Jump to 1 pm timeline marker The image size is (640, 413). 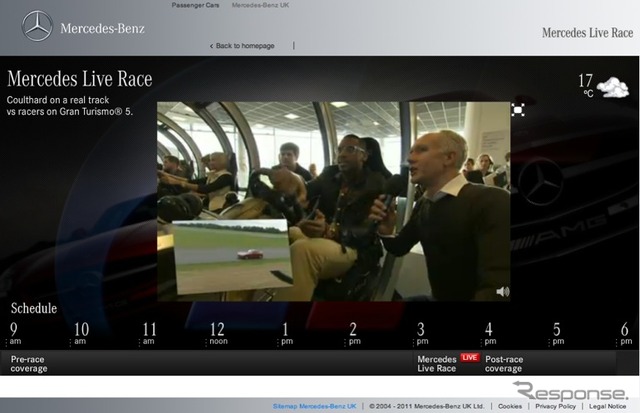point(287,333)
